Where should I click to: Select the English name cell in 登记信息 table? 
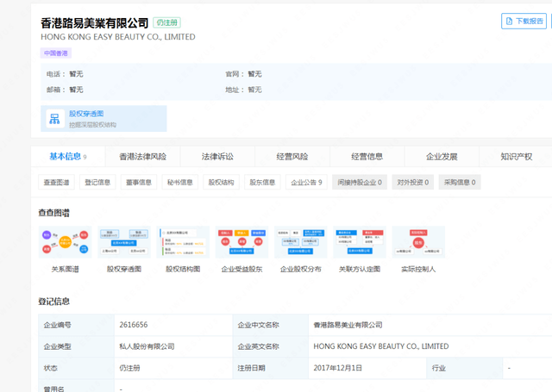pos(430,346)
